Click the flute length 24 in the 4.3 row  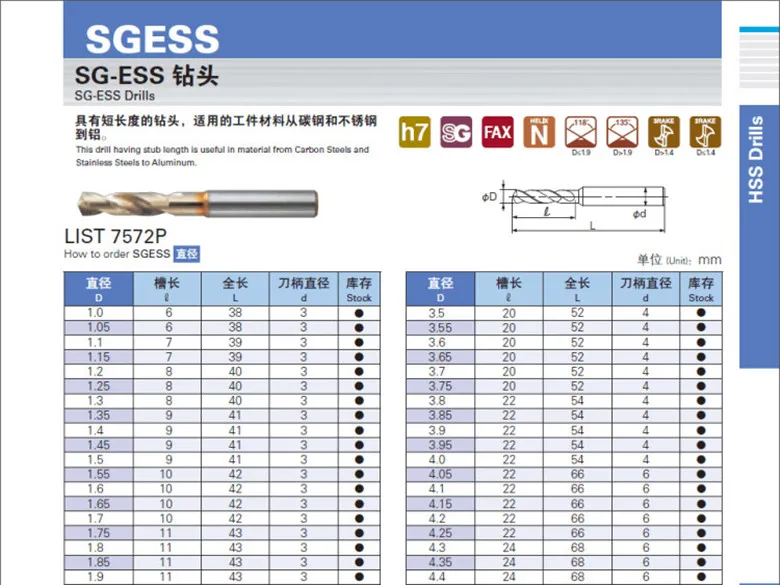click(x=509, y=548)
